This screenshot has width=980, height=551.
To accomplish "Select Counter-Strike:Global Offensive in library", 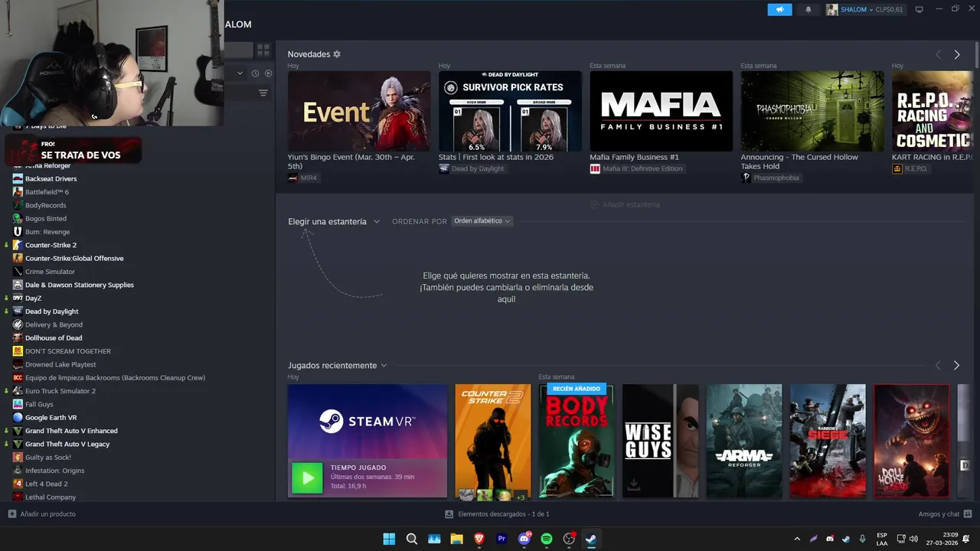I will (x=73, y=258).
